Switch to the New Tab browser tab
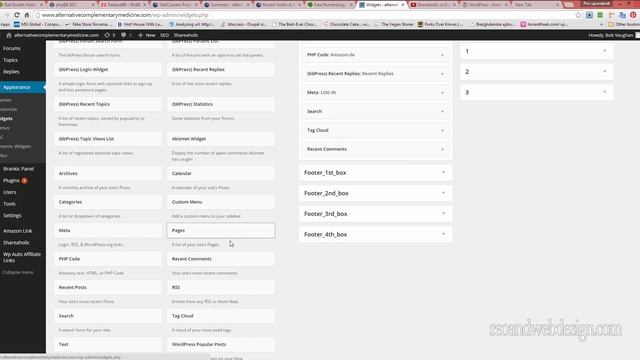The height and width of the screenshot is (360, 640). pos(535,4)
